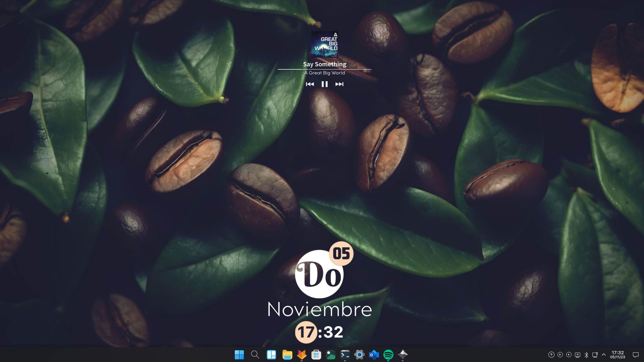644x362 pixels.
Task: Open the Photos image viewer icon
Action: pyautogui.click(x=331, y=355)
